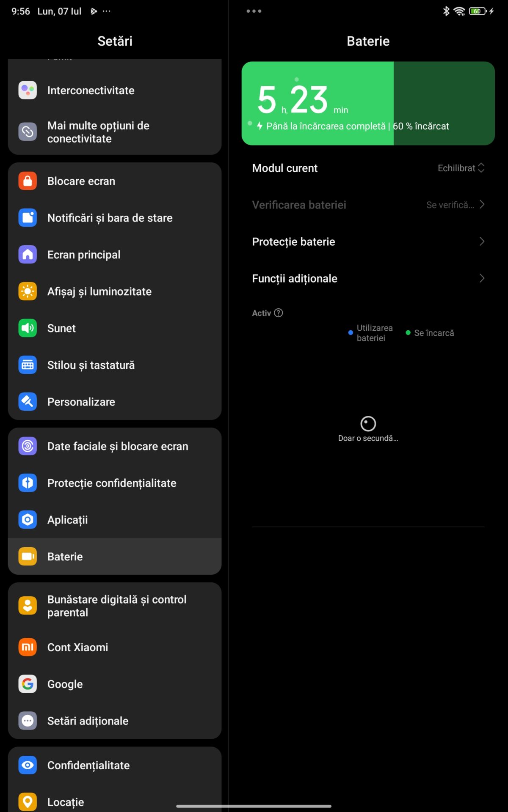
Task: Open the Verificarea bateriei chevron
Action: (x=482, y=205)
